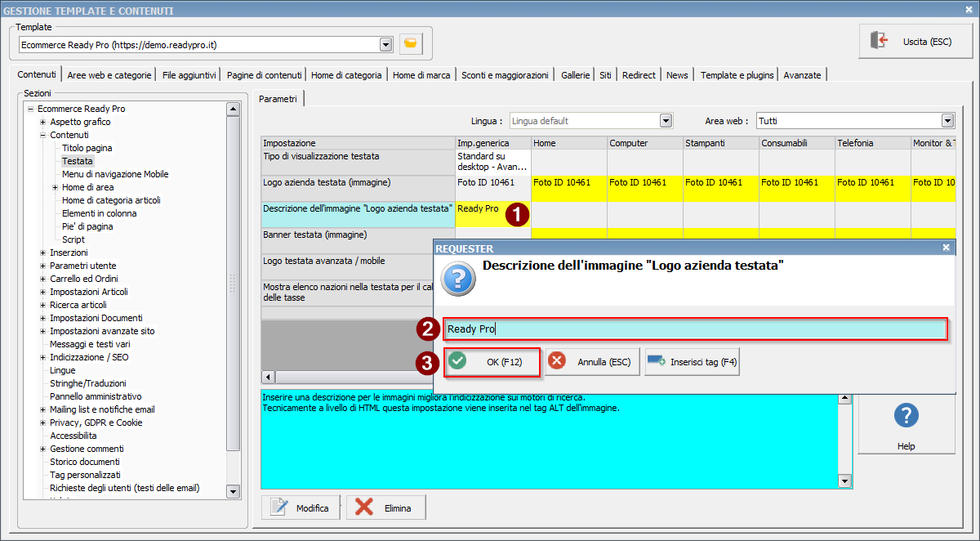Expand the Indicizzazione / SEO node
This screenshot has height=541, width=980.
tap(42, 357)
